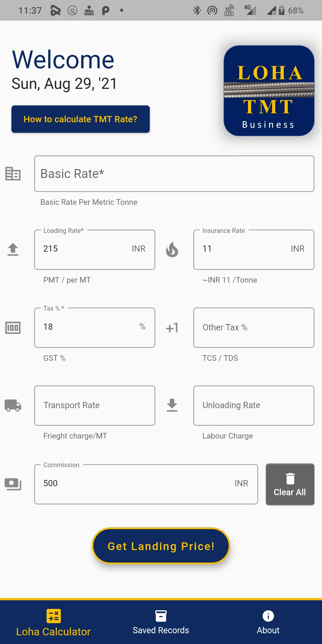Click the Get Landing Price button
The width and height of the screenshot is (322, 644).
[x=161, y=546]
